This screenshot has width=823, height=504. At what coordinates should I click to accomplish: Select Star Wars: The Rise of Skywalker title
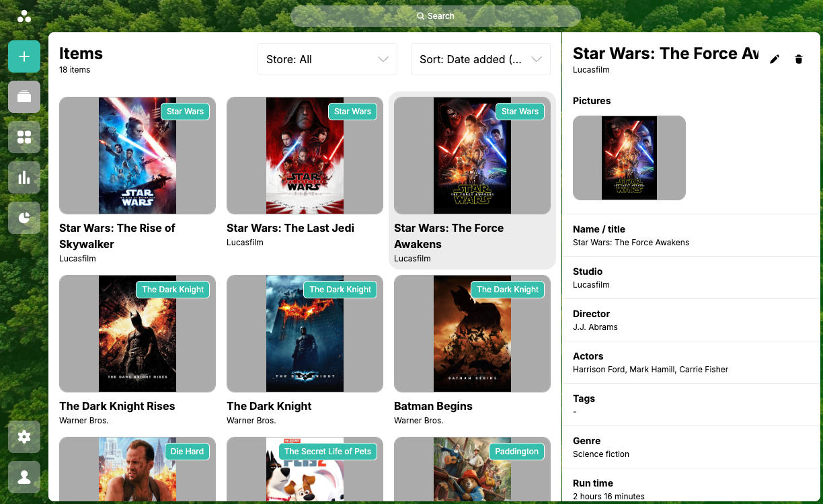(117, 236)
